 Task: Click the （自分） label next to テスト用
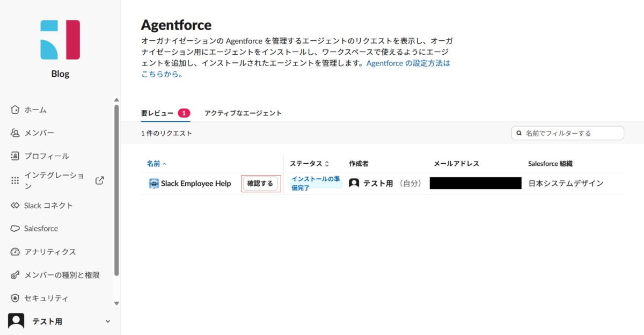pos(410,184)
